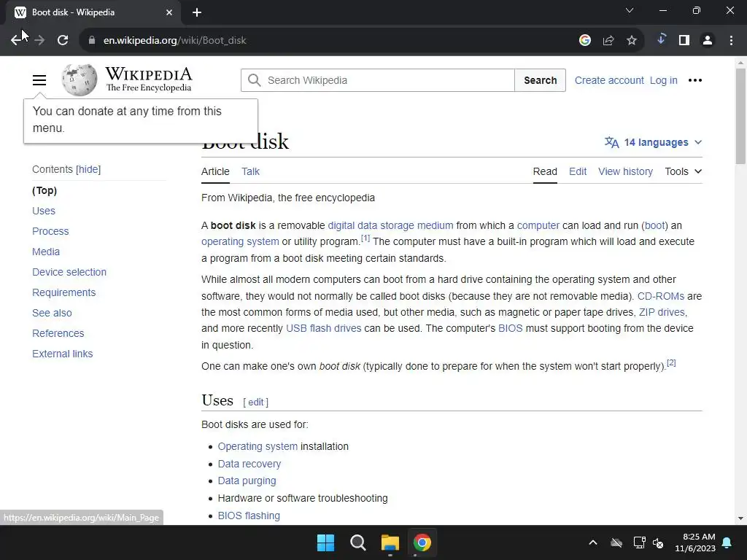Toggle the browser side panel icon
The image size is (747, 560).
click(x=684, y=41)
